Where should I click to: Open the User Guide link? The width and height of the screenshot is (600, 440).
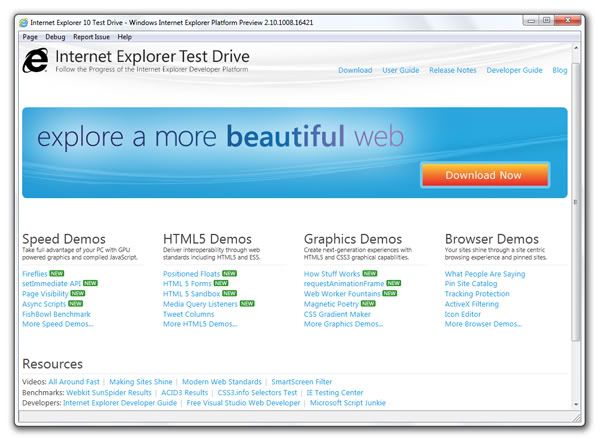(x=401, y=70)
